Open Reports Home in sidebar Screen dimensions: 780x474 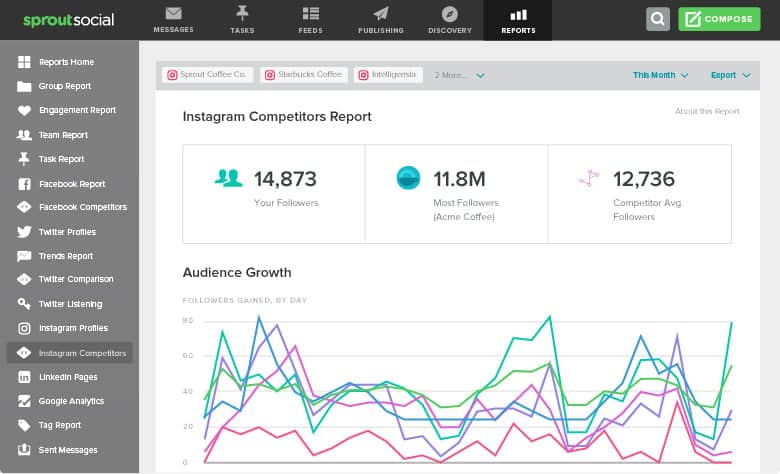point(69,62)
